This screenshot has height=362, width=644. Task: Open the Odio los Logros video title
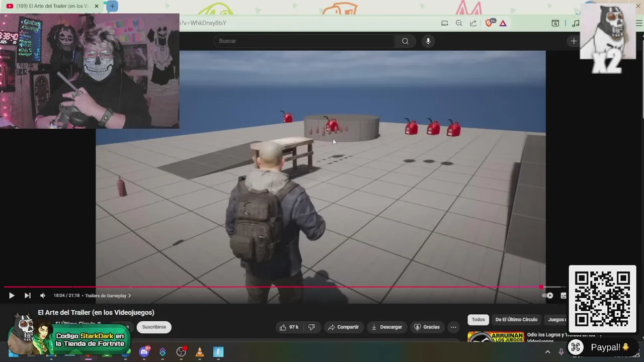[561, 337]
